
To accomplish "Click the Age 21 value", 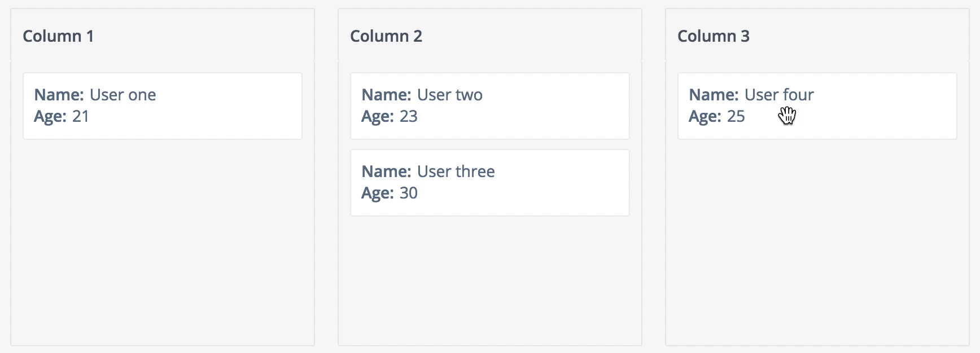I will tap(82, 117).
